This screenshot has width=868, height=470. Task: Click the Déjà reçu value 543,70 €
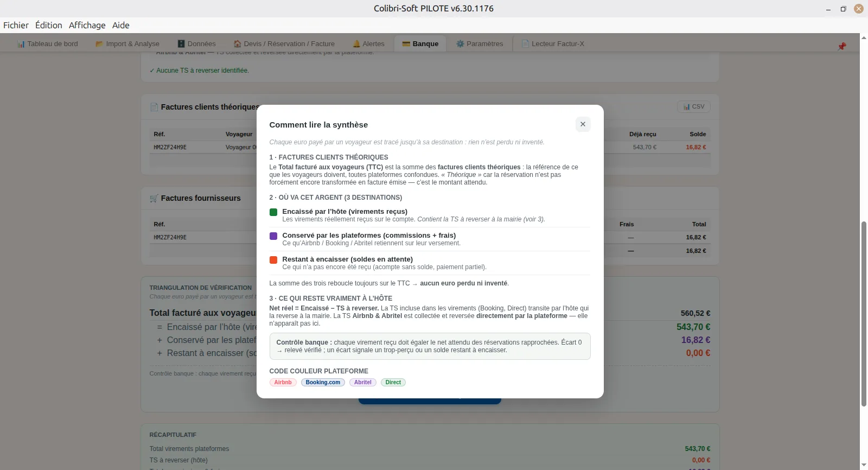644,147
